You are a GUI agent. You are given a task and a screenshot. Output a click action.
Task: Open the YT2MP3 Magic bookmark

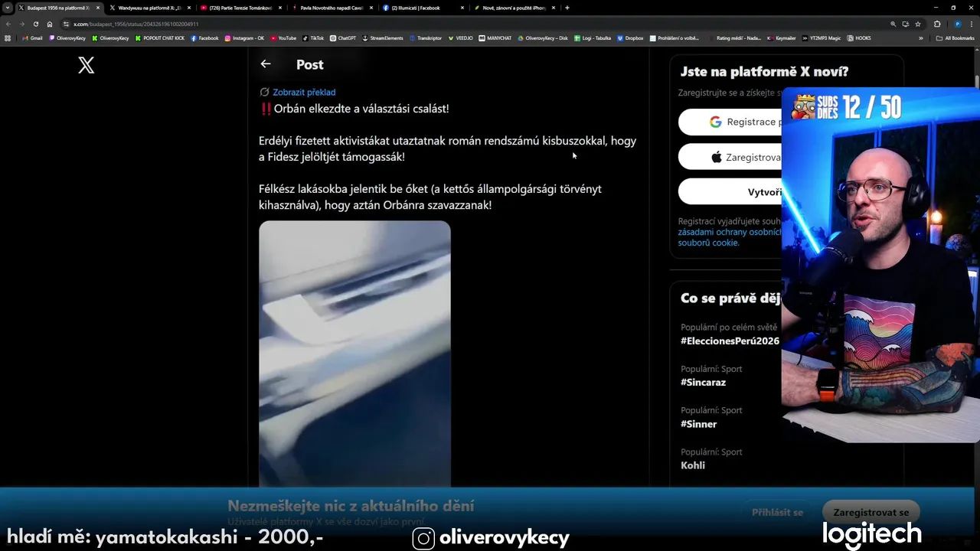822,38
